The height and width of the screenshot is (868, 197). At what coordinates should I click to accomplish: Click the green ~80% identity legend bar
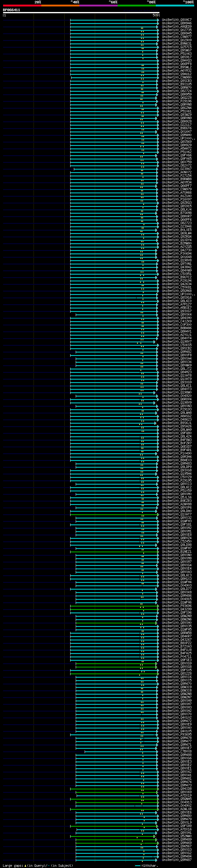point(137,6)
